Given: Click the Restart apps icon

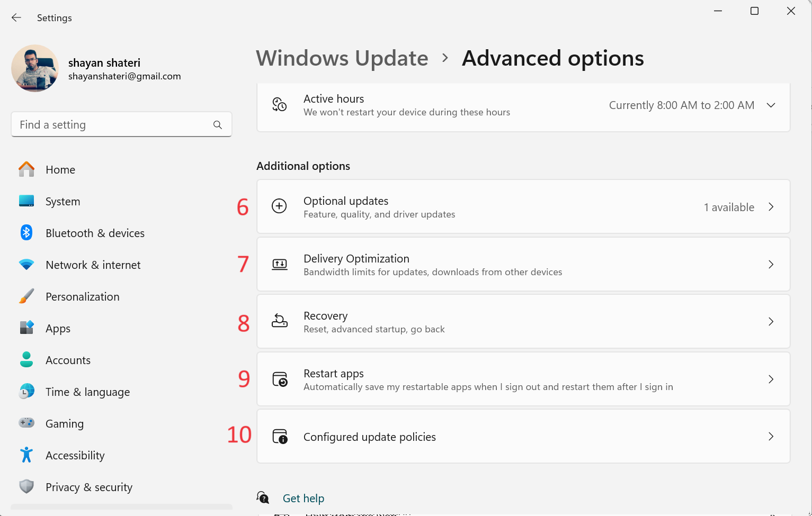Looking at the screenshot, I should click(280, 379).
